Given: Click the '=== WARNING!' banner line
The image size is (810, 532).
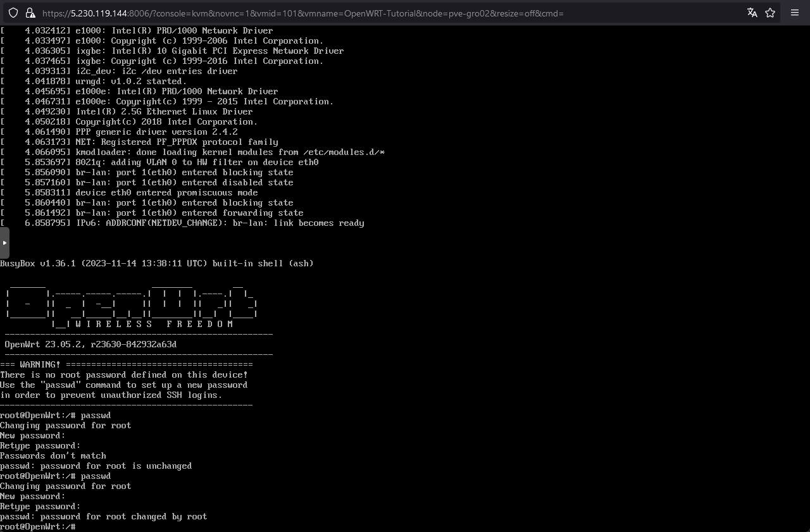Looking at the screenshot, I should pos(127,364).
